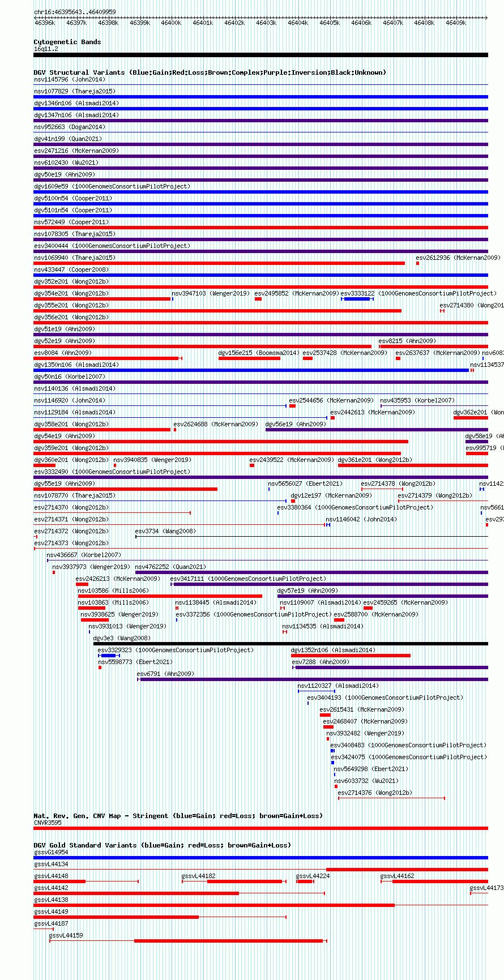Click esv2471216 (McKernan2009) label

(76, 151)
